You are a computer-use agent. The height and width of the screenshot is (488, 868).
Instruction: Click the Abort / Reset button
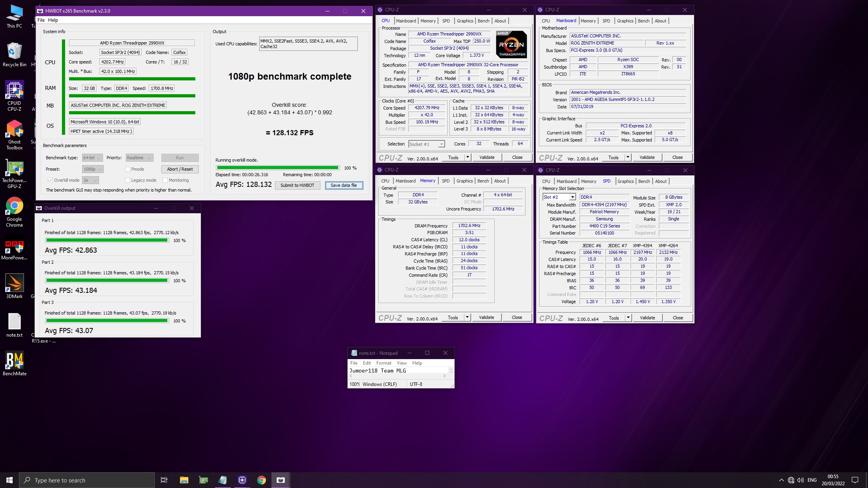click(180, 169)
